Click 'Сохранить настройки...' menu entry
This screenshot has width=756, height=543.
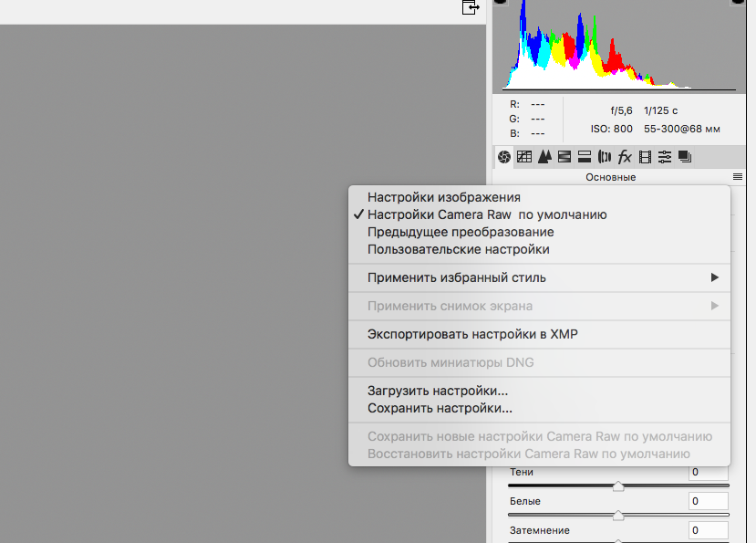click(440, 408)
